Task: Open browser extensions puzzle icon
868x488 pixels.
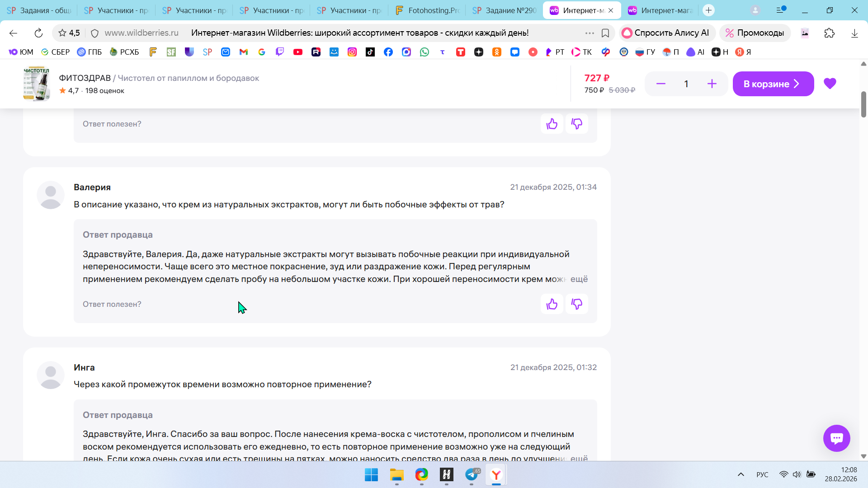Action: click(x=829, y=33)
